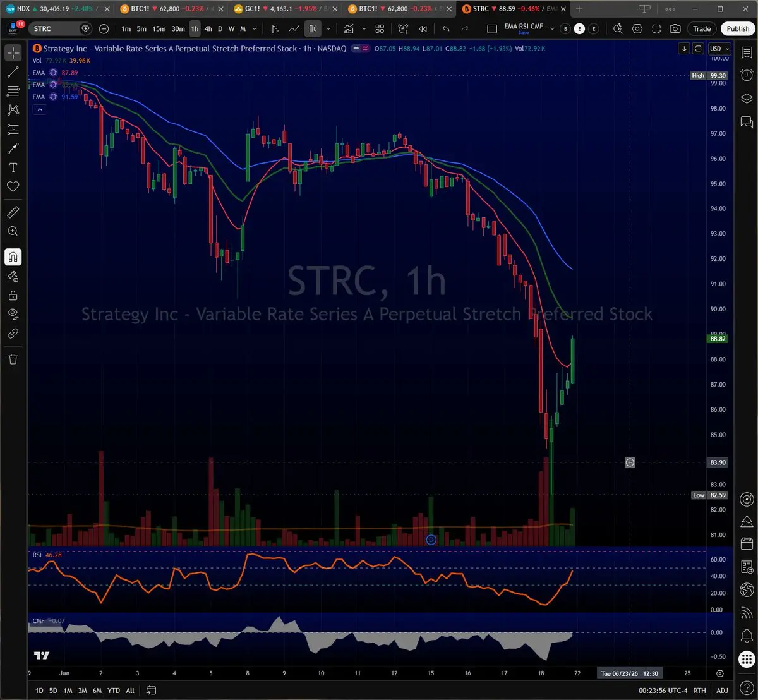Set the 6M date range

(97, 691)
